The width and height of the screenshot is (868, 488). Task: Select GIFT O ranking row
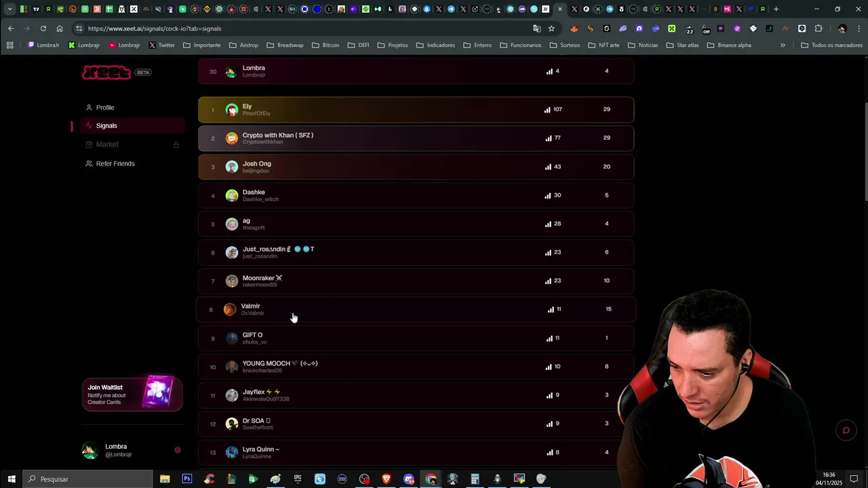click(x=416, y=338)
